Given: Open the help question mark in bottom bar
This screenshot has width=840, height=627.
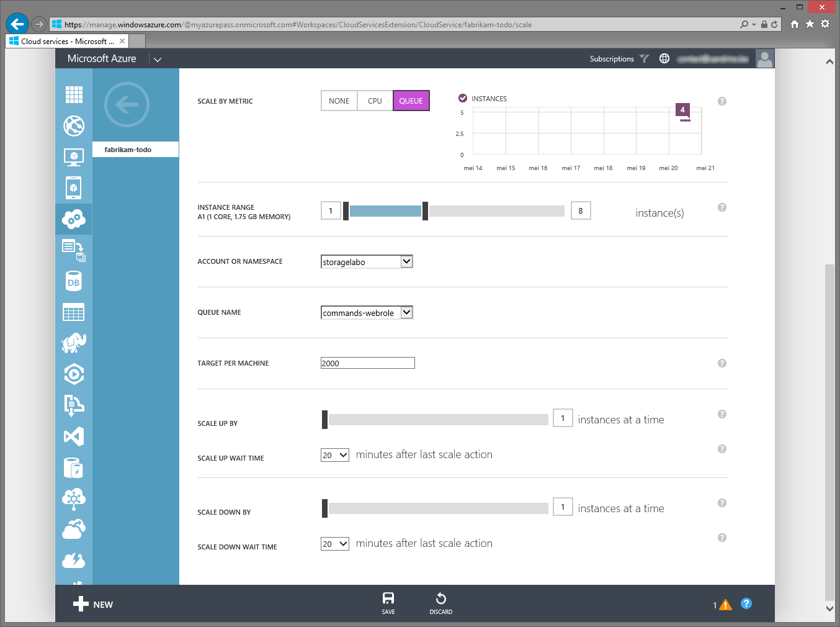Looking at the screenshot, I should [746, 603].
